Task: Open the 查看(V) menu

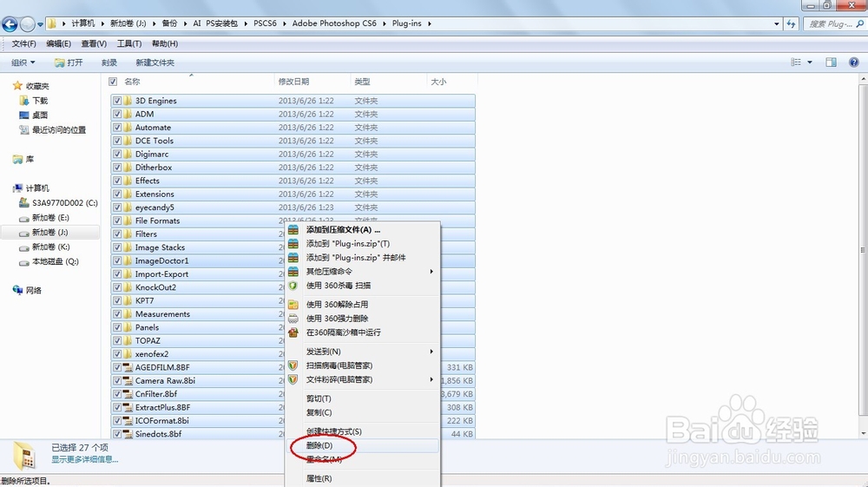Action: 94,43
